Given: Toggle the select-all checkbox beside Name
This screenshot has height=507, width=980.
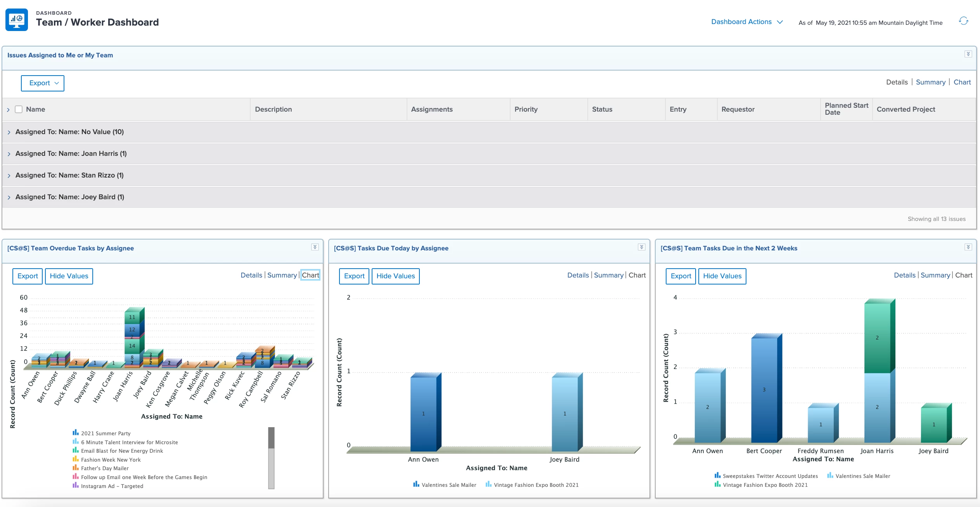Looking at the screenshot, I should [19, 109].
